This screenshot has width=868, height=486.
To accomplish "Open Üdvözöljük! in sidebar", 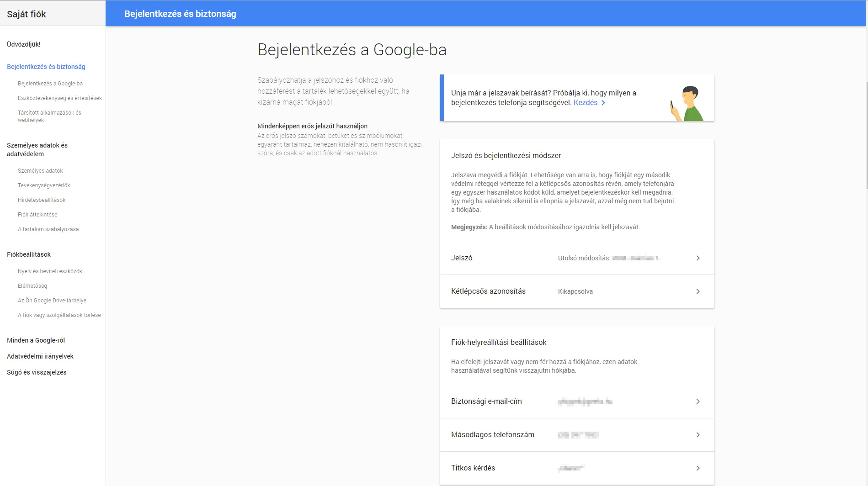I will (x=24, y=44).
